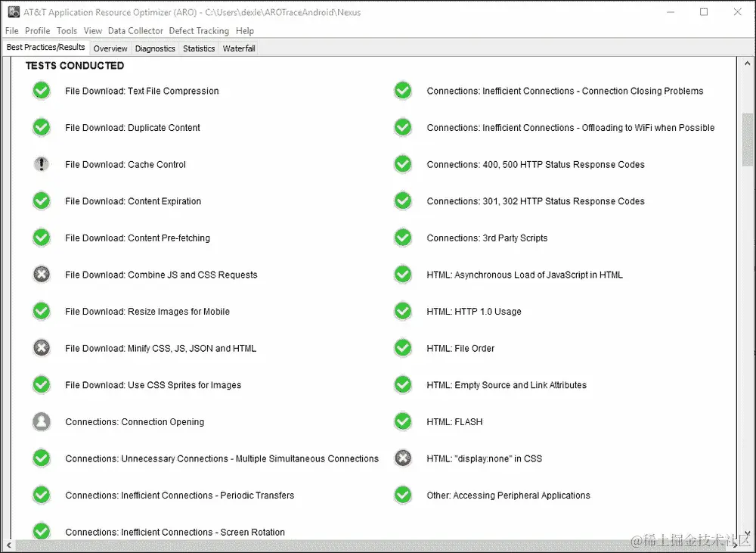The image size is (756, 553).
Task: Click the check icon beside Resize Images for Mobile
Action: click(42, 311)
